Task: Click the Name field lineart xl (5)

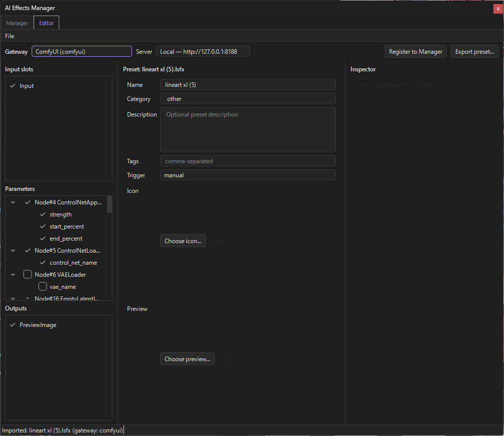Action: [x=248, y=84]
